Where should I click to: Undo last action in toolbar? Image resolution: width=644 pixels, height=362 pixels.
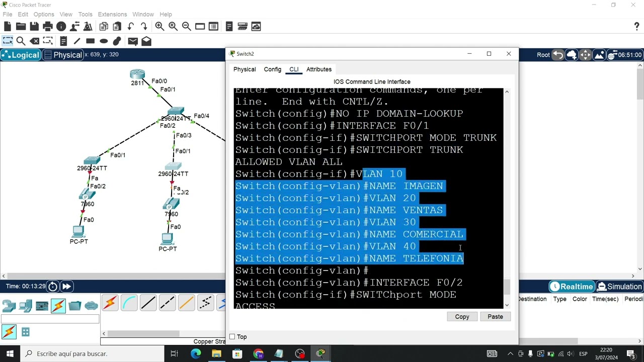(131, 26)
